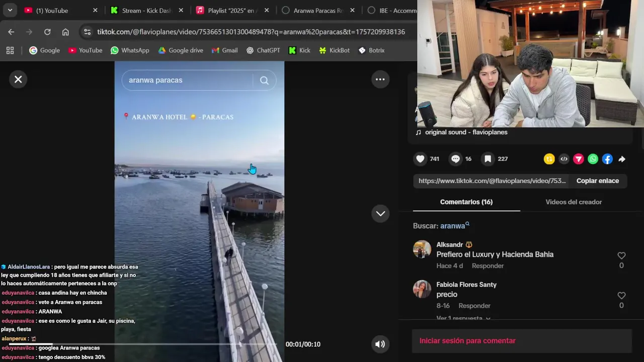Viewport: 644px width, 362px height.
Task: Save video with bookmark icon
Action: tap(488, 159)
